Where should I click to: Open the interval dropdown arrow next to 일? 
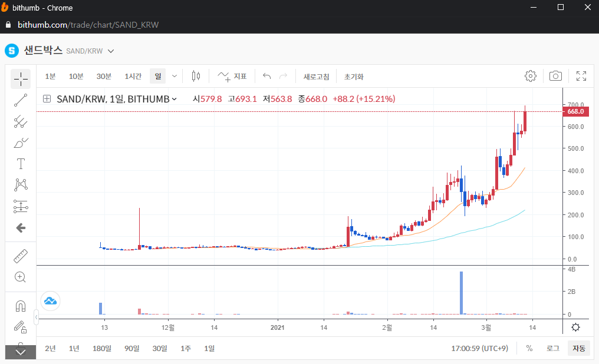coord(175,77)
